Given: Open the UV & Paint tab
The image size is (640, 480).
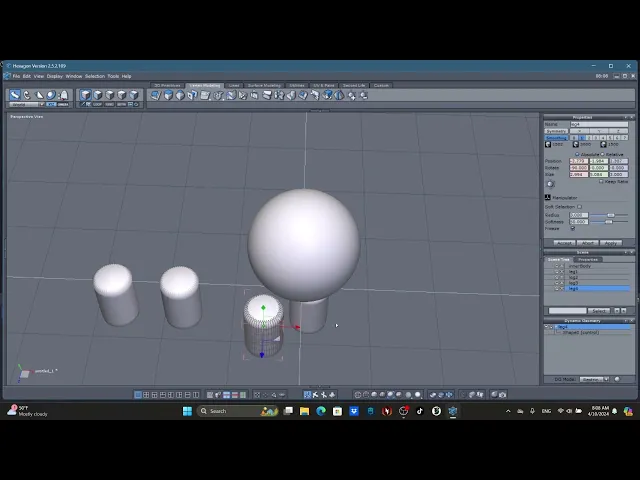Looking at the screenshot, I should [x=324, y=85].
